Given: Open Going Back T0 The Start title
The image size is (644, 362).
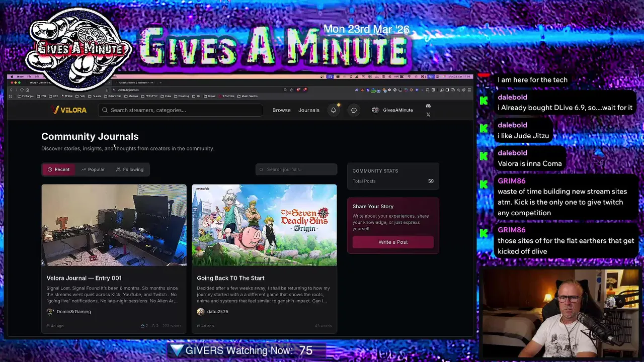Looking at the screenshot, I should (x=230, y=278).
